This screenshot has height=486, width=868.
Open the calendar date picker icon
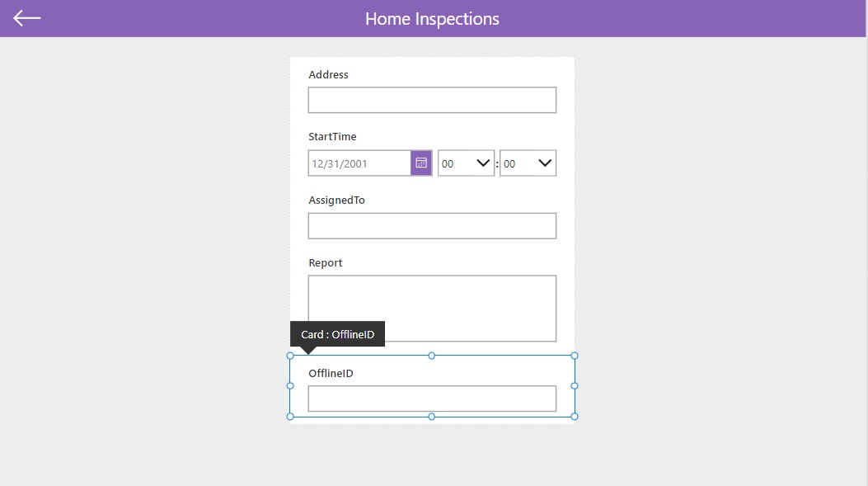click(x=421, y=163)
